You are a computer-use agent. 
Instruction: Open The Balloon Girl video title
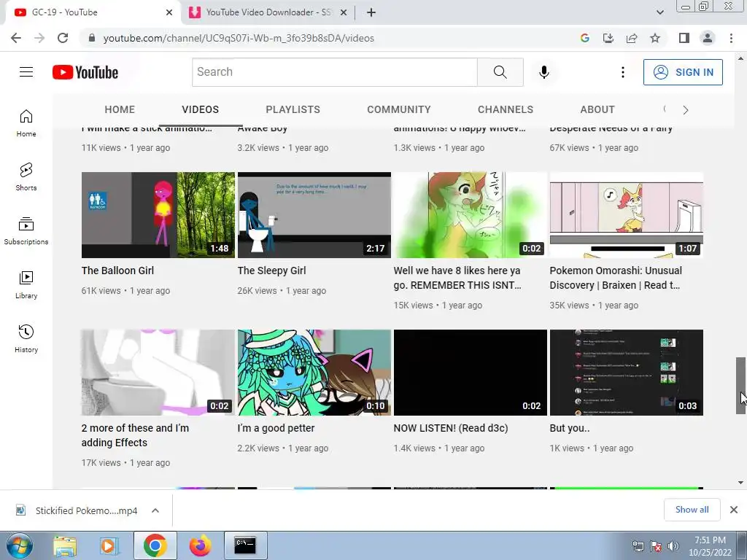117,271
